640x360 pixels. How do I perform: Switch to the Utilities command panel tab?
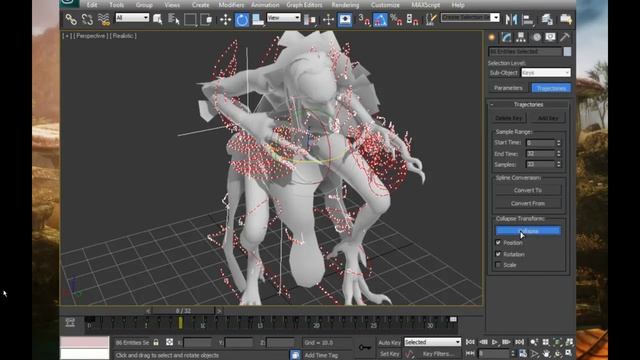(564, 37)
